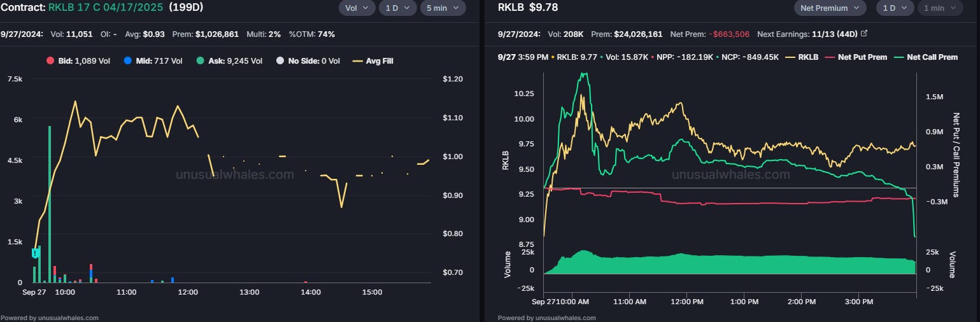Open the 1 D range dropdown in contract chart

(x=398, y=8)
